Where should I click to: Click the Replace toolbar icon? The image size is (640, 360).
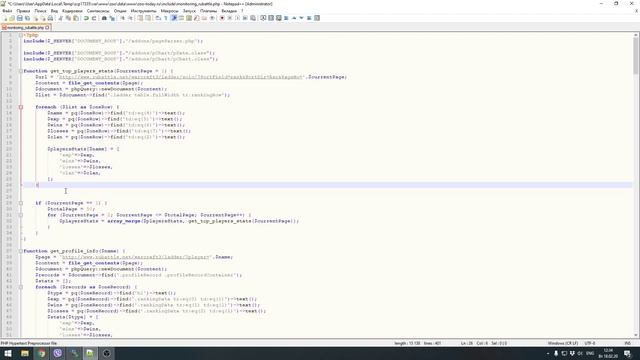tap(112, 18)
